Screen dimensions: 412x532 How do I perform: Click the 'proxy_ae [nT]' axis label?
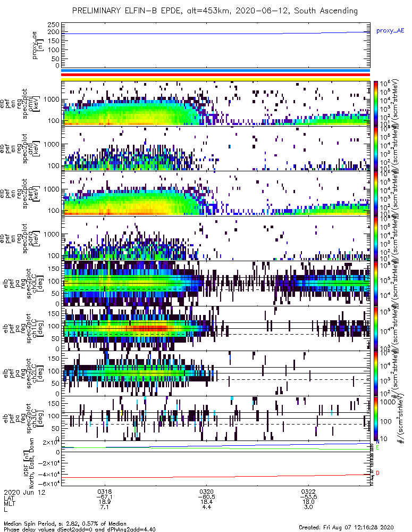click(38, 45)
